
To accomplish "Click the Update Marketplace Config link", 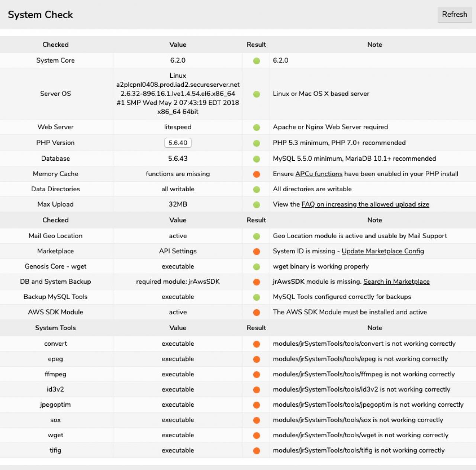I will coord(383,251).
